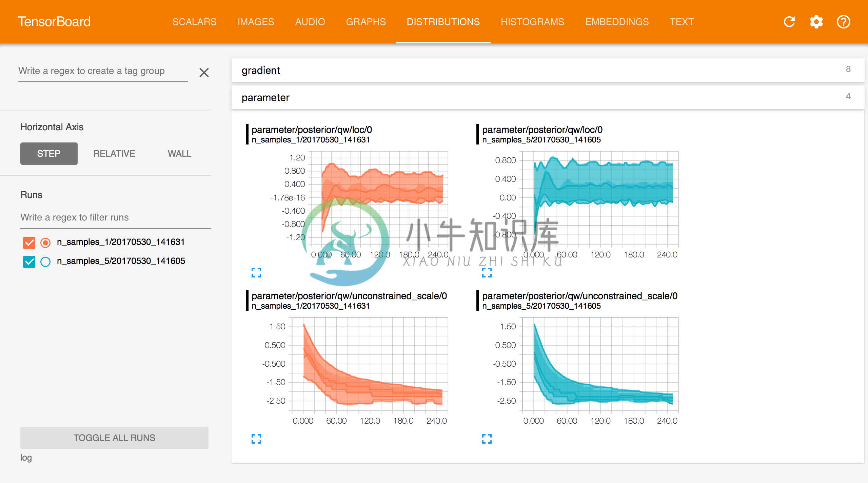Click the 'Runs' section heading

pyautogui.click(x=31, y=195)
